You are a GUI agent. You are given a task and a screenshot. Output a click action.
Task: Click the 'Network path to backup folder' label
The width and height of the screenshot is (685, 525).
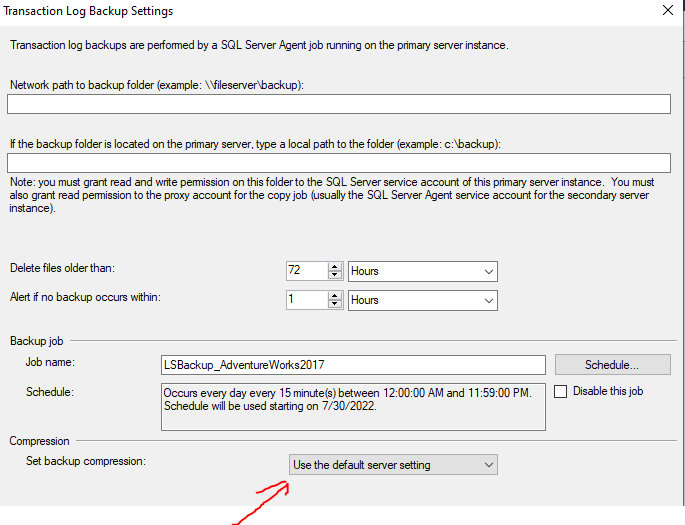157,85
